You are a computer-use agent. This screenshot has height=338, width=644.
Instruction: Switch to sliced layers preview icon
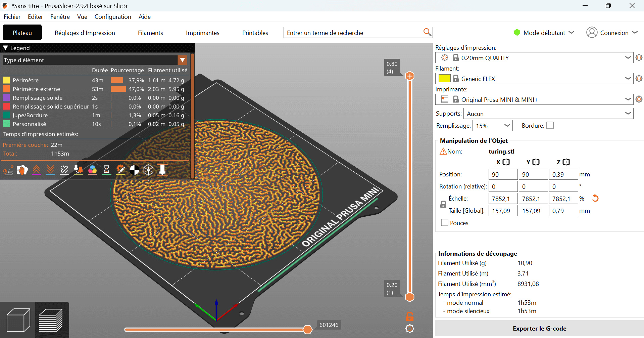(x=51, y=320)
